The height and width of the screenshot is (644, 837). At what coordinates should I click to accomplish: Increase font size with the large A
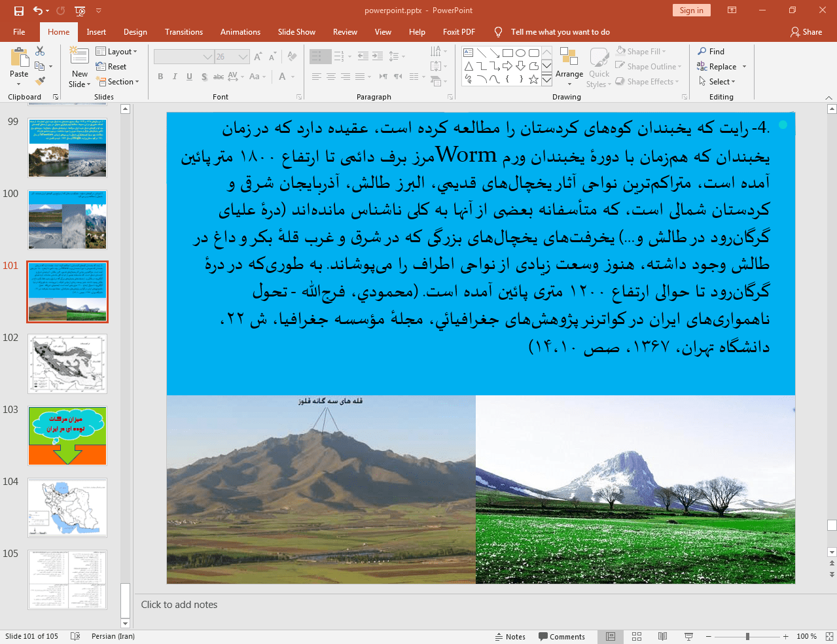click(x=258, y=57)
